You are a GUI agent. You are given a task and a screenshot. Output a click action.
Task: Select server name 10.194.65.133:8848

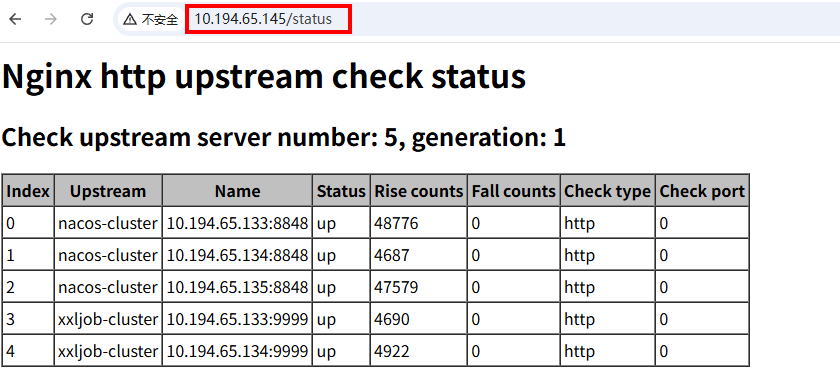coord(237,223)
